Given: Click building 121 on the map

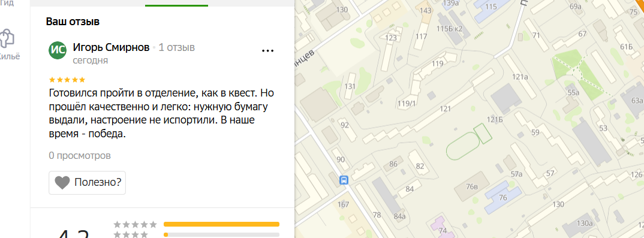Looking at the screenshot, I should click(x=445, y=109).
